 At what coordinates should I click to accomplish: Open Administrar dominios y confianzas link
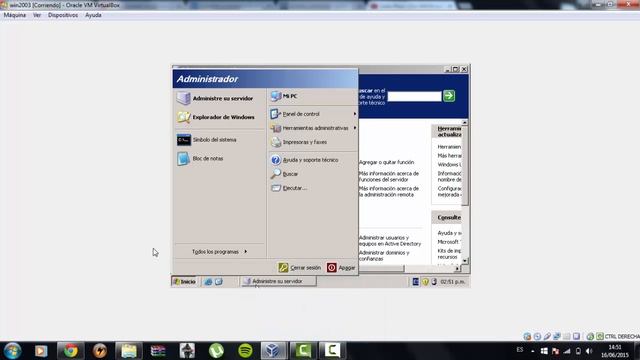tap(384, 256)
